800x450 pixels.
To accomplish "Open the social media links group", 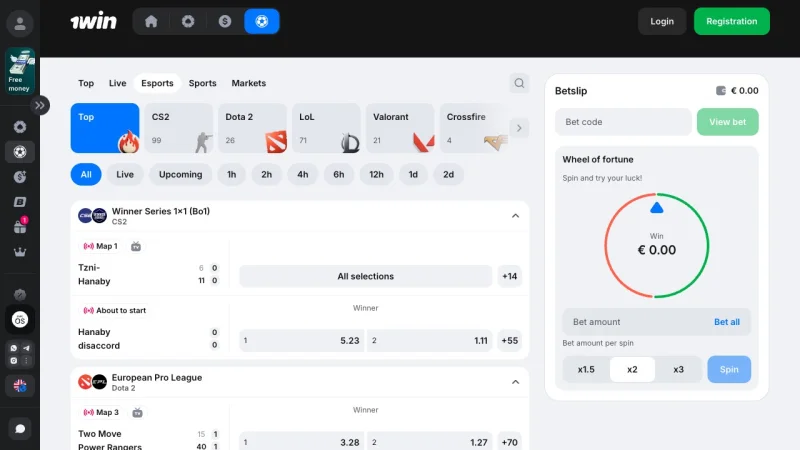I will click(20, 354).
